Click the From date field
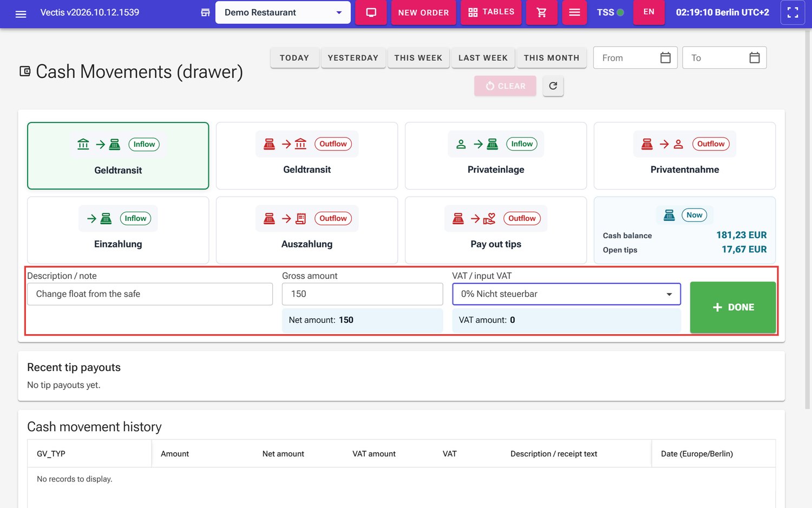Viewport: 812px width, 508px height. (x=635, y=57)
